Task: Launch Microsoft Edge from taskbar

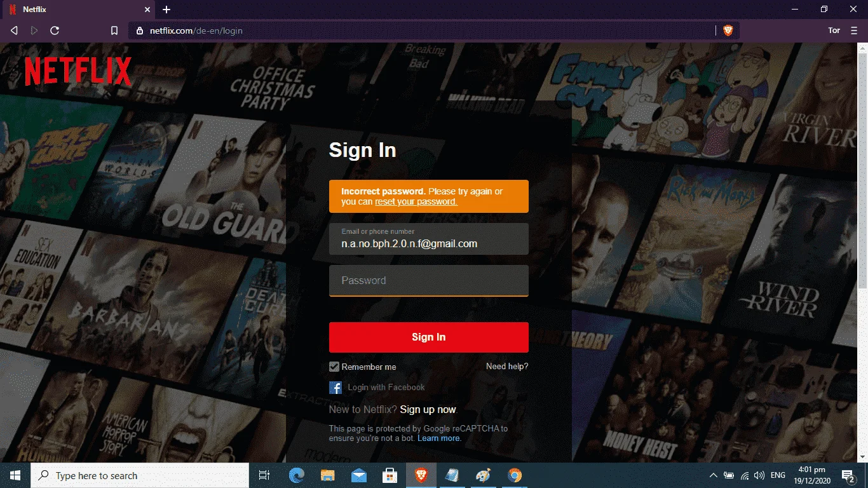Action: (297, 475)
